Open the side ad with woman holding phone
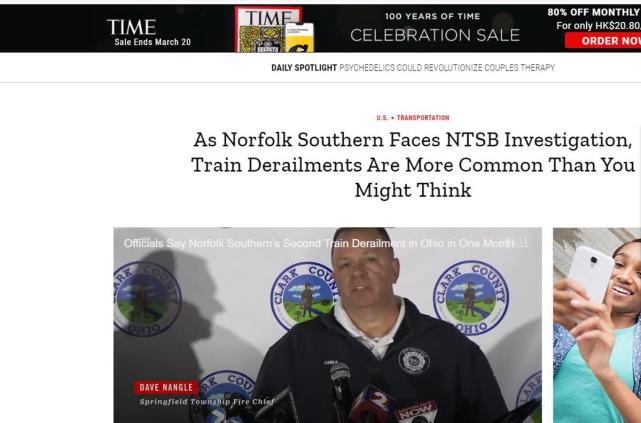Viewport: 641px width, 423px height. click(597, 325)
